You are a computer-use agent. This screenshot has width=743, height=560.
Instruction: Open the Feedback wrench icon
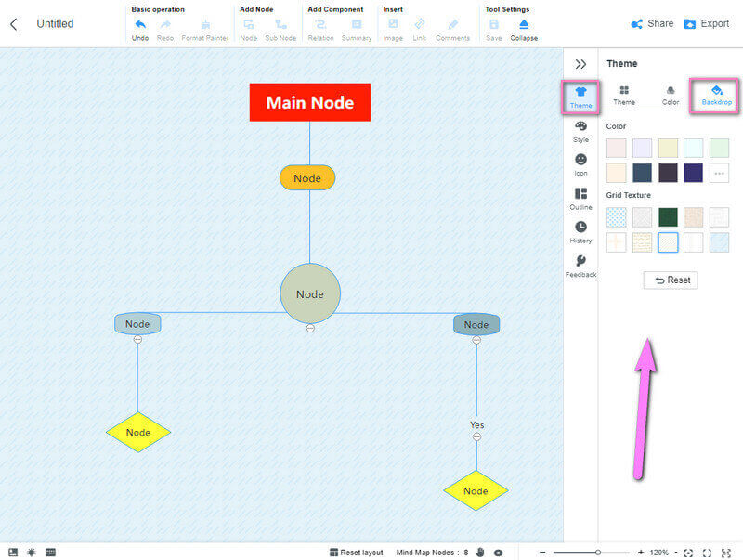pyautogui.click(x=580, y=261)
